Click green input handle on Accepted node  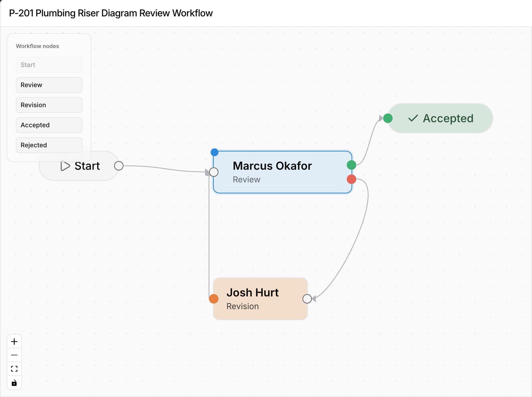point(388,118)
